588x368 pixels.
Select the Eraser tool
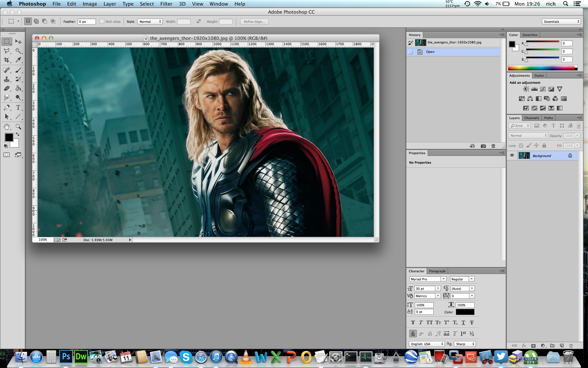[6, 88]
